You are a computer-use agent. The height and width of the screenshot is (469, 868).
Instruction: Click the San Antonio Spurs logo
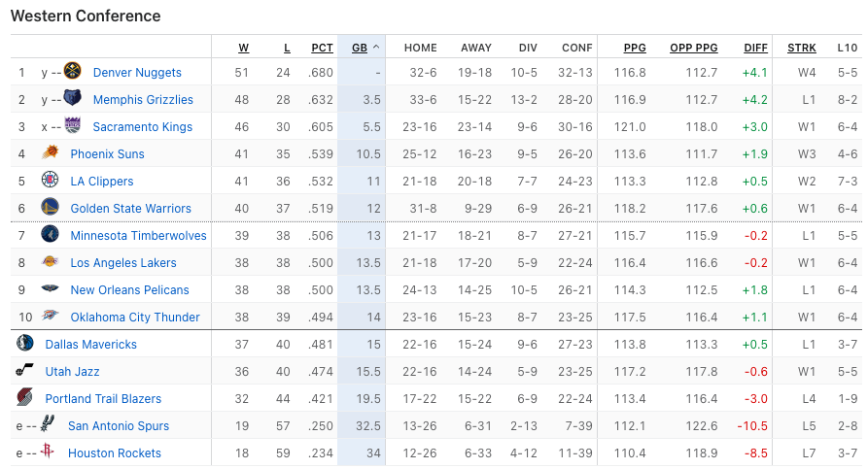(x=49, y=425)
